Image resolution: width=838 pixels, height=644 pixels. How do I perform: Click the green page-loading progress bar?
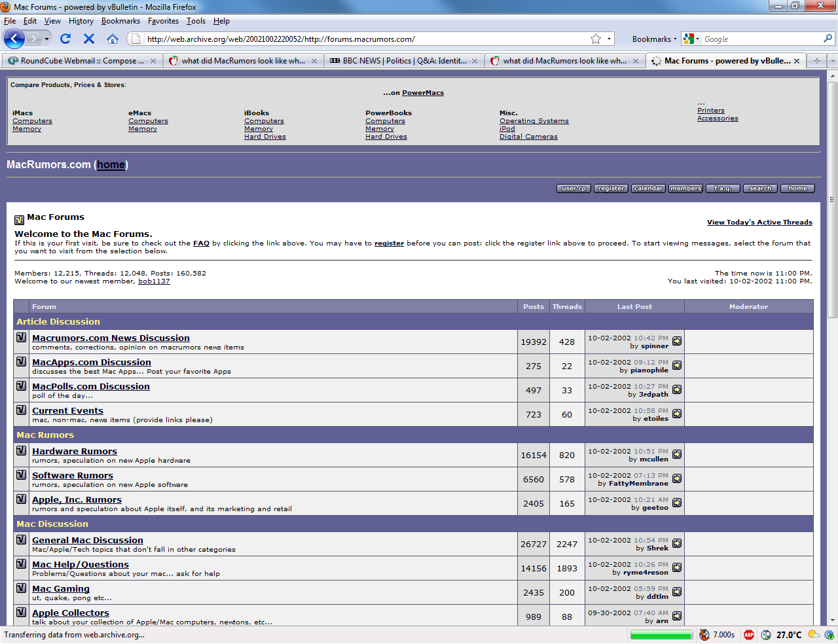pyautogui.click(x=661, y=635)
